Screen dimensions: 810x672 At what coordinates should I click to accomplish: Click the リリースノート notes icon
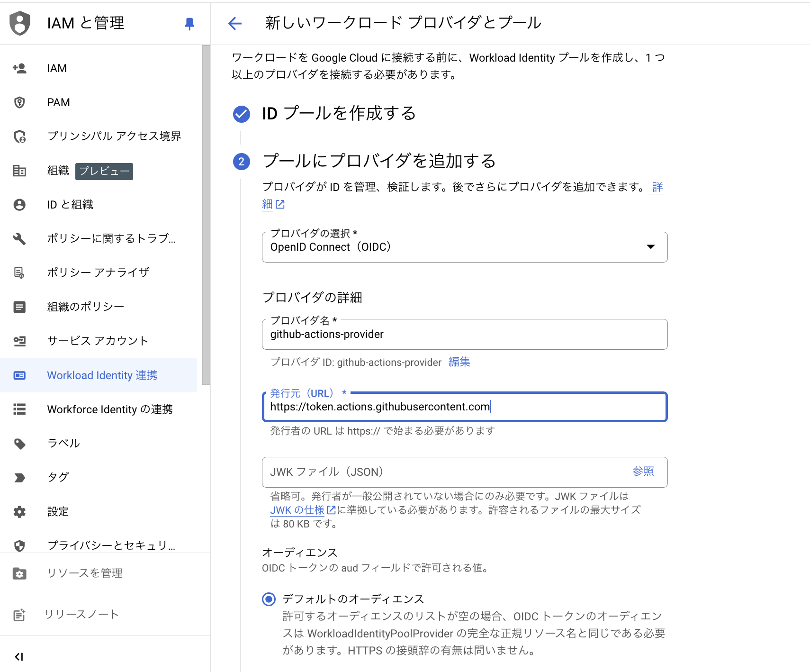[x=19, y=615]
